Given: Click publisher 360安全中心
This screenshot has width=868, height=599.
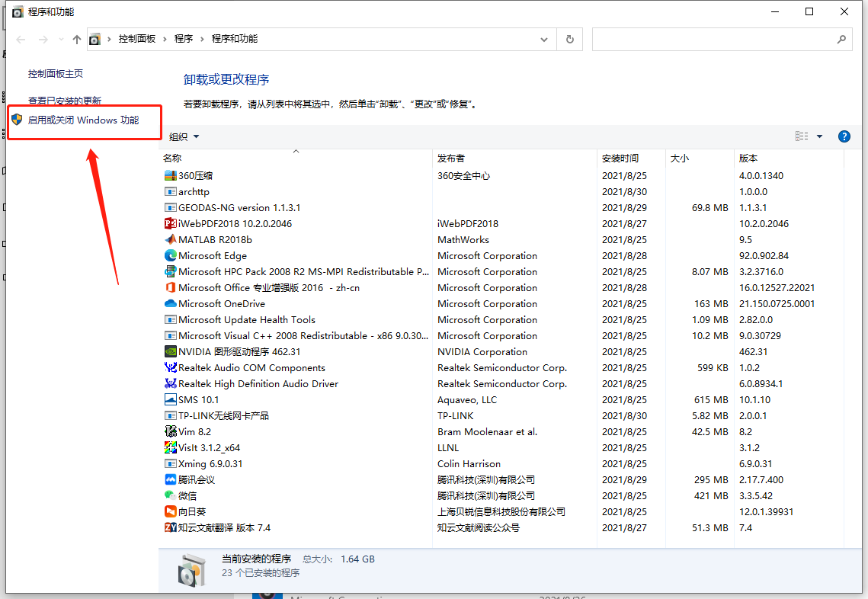Looking at the screenshot, I should 464,175.
